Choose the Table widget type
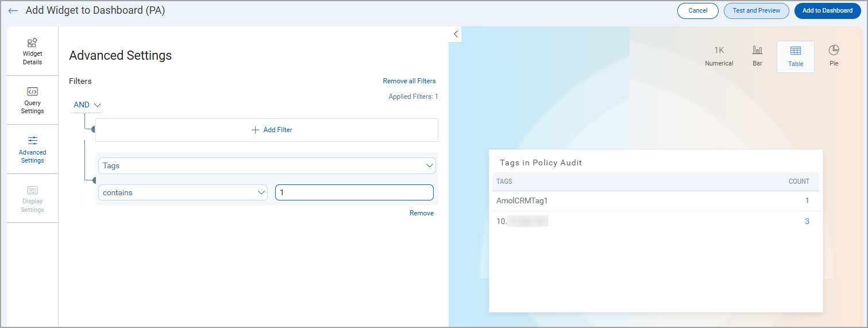The height and width of the screenshot is (328, 868). [x=796, y=57]
